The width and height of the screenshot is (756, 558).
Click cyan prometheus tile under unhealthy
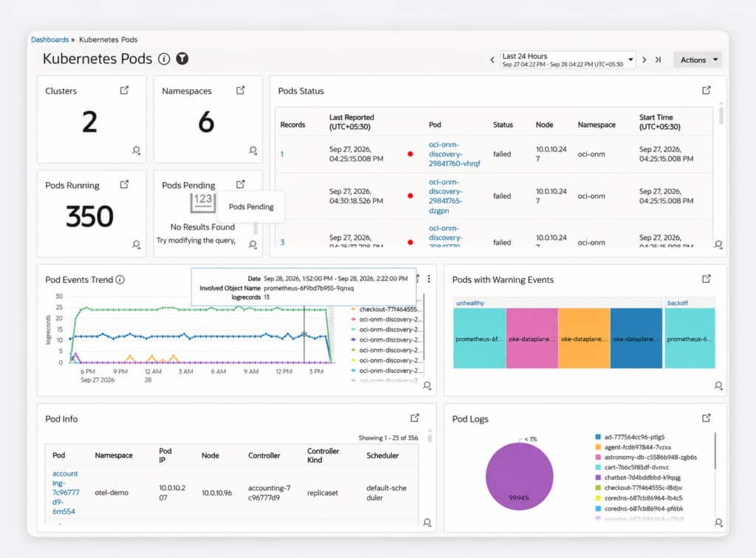pyautogui.click(x=480, y=339)
